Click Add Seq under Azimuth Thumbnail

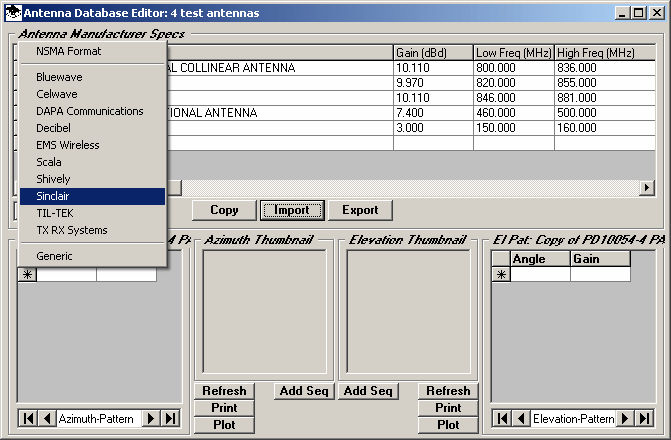coord(304,391)
